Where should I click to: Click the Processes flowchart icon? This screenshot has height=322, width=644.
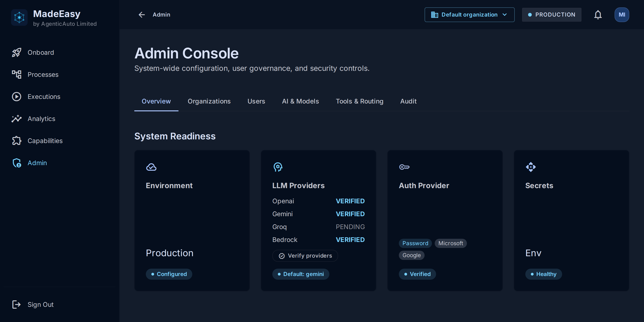[x=17, y=75]
